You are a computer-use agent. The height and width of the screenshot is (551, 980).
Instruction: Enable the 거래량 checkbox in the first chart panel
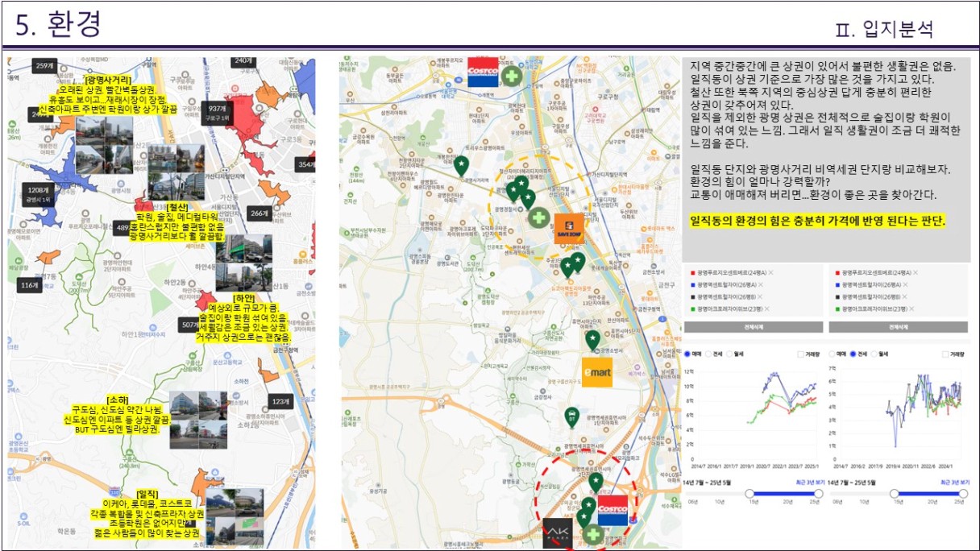(x=801, y=354)
